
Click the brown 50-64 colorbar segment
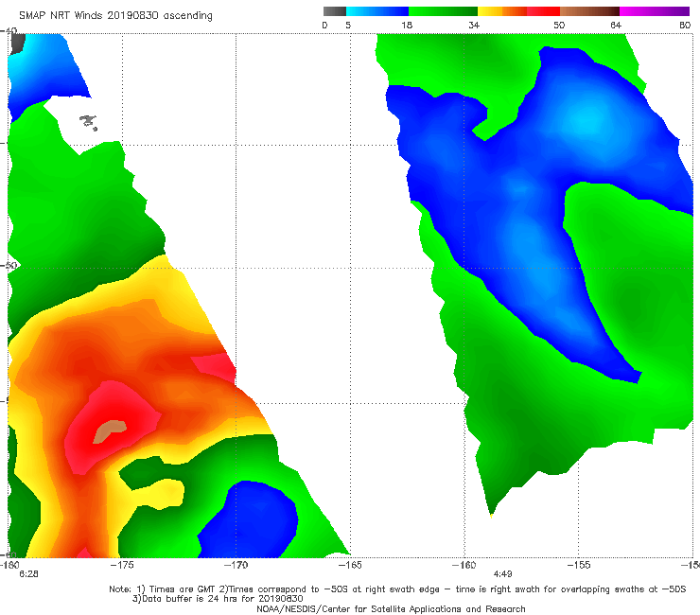[589, 11]
